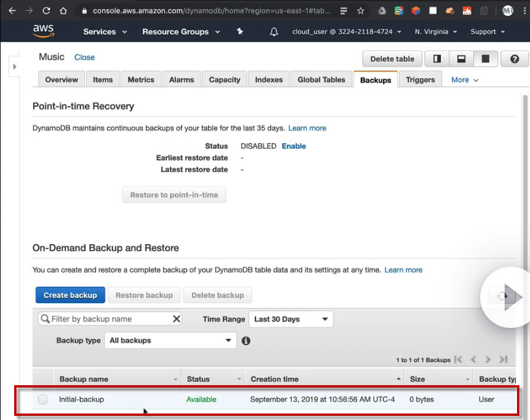Image resolution: width=530 pixels, height=420 pixels.
Task: Switch to the Metrics tab
Action: click(141, 80)
